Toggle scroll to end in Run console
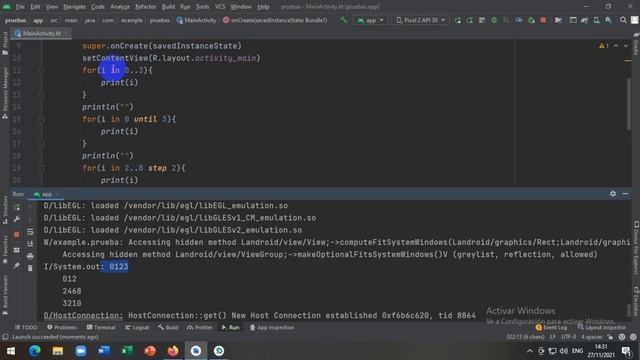The image size is (640, 360). pos(30,244)
